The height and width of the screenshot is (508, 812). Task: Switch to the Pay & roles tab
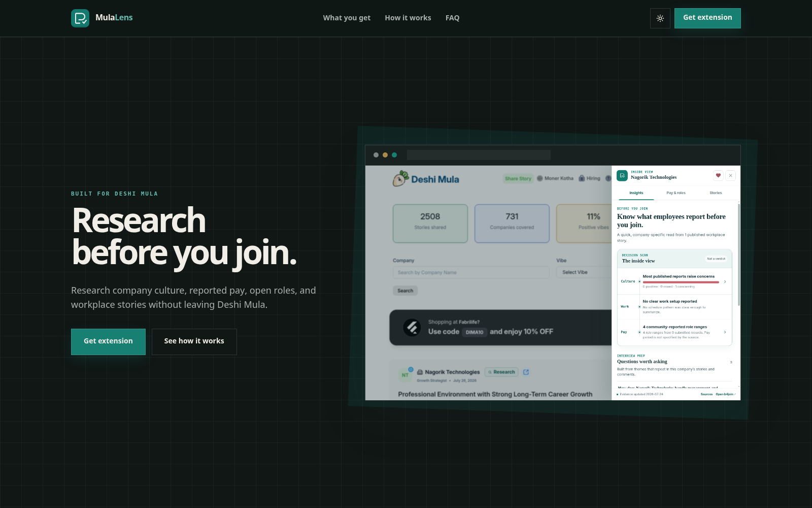(x=676, y=193)
